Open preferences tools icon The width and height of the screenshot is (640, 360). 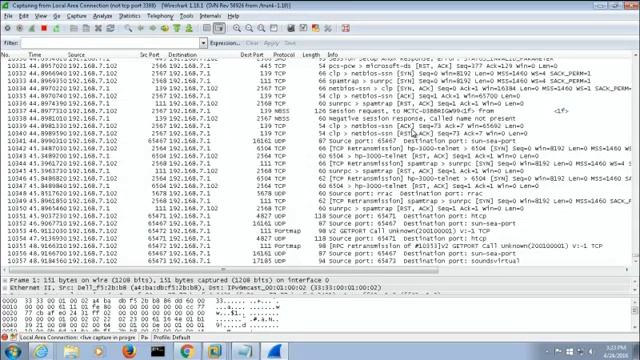[328, 28]
